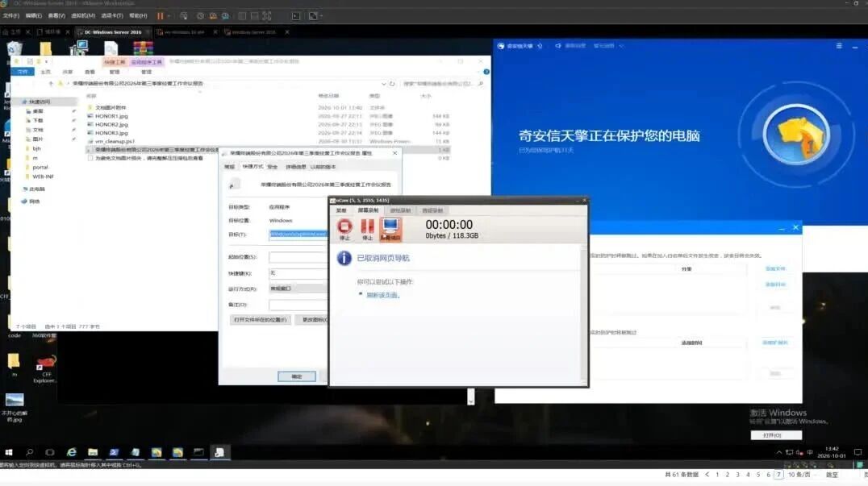Click oCam screen capture monitor icon
The width and height of the screenshot is (868, 486).
[390, 229]
